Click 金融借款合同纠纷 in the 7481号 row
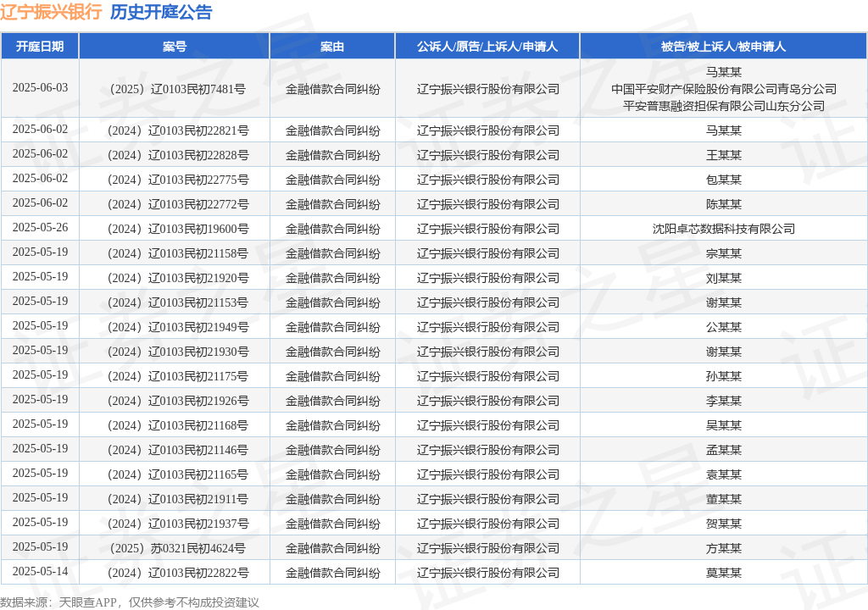 332,89
